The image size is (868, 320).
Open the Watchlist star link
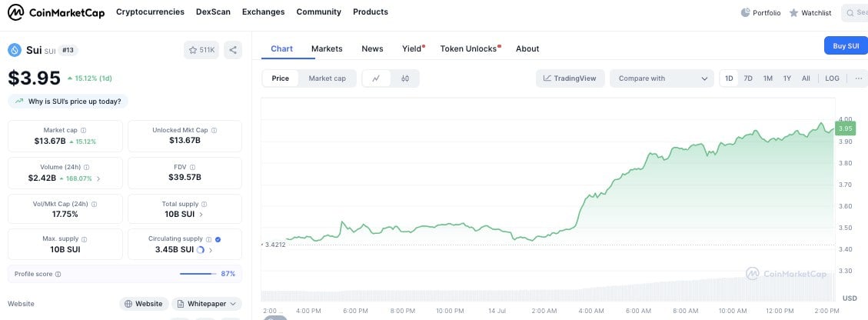point(810,12)
